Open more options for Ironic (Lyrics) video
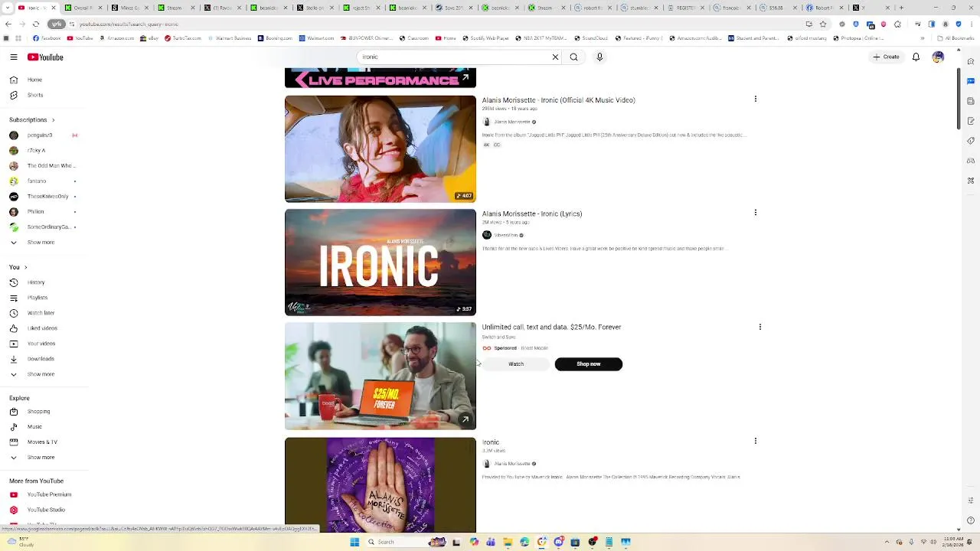This screenshot has width=980, height=551. pos(756,212)
